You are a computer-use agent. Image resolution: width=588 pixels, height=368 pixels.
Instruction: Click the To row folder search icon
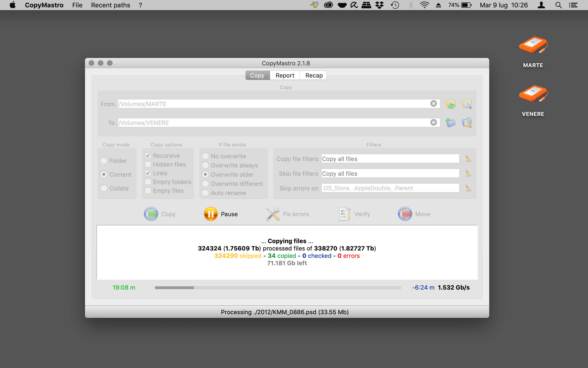[x=467, y=123]
